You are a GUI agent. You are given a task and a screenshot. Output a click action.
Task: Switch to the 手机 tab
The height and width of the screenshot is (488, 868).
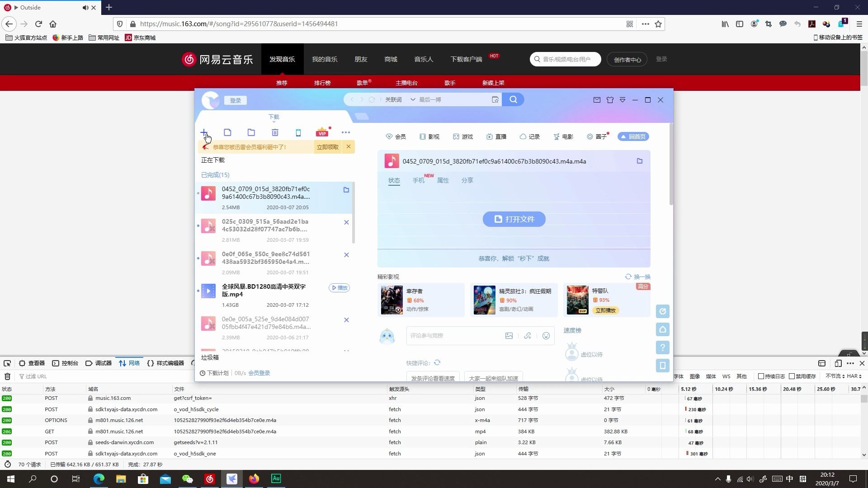coord(419,180)
